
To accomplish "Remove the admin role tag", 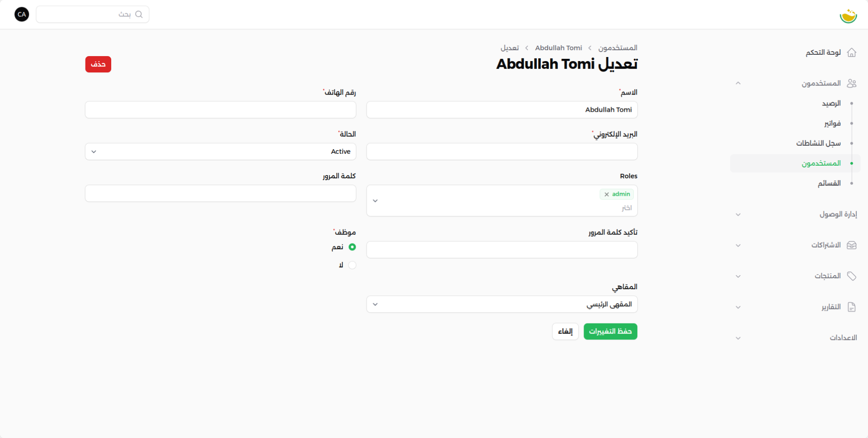I will click(x=607, y=194).
